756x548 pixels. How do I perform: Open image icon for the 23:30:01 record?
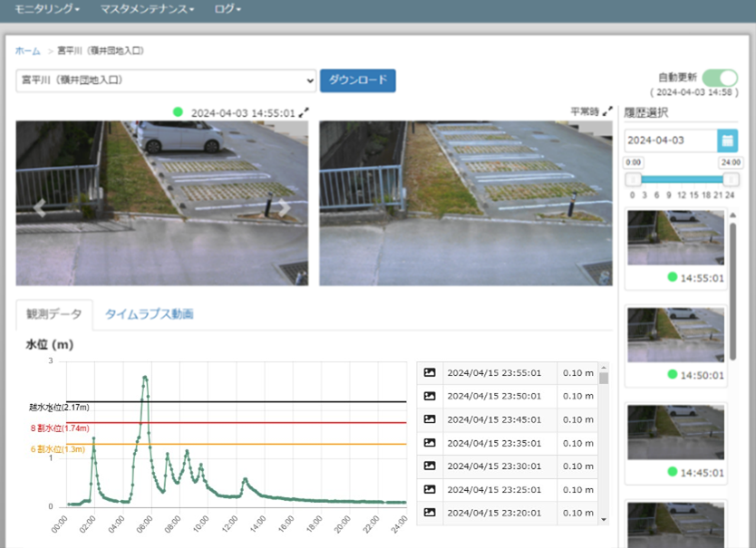pos(430,466)
